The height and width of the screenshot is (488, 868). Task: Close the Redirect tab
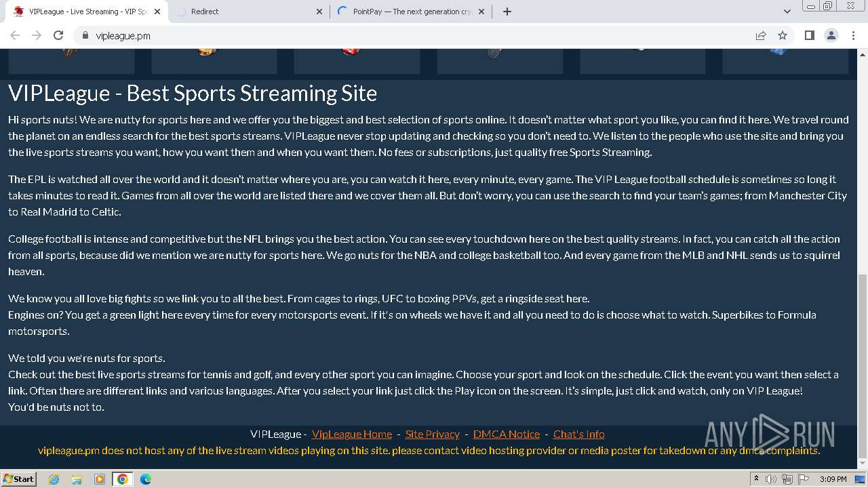(x=320, y=12)
